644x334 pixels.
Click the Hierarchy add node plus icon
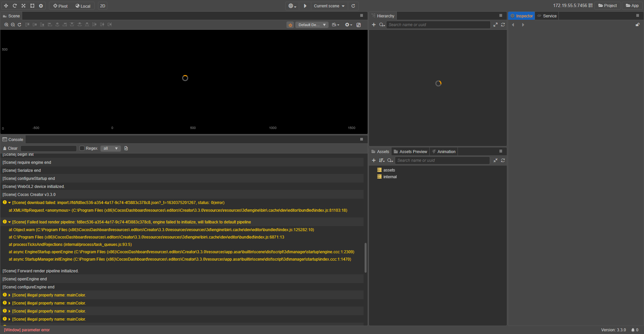[x=374, y=25]
